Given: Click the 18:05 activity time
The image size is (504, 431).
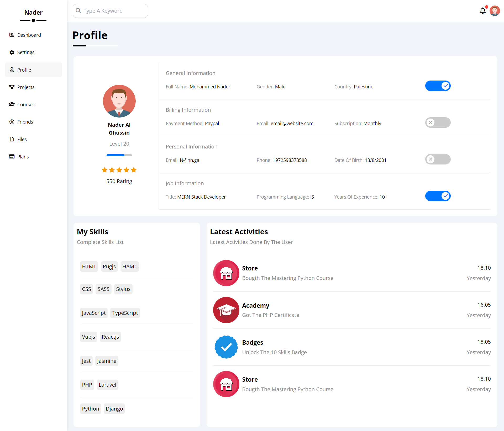Looking at the screenshot, I should point(484,342).
